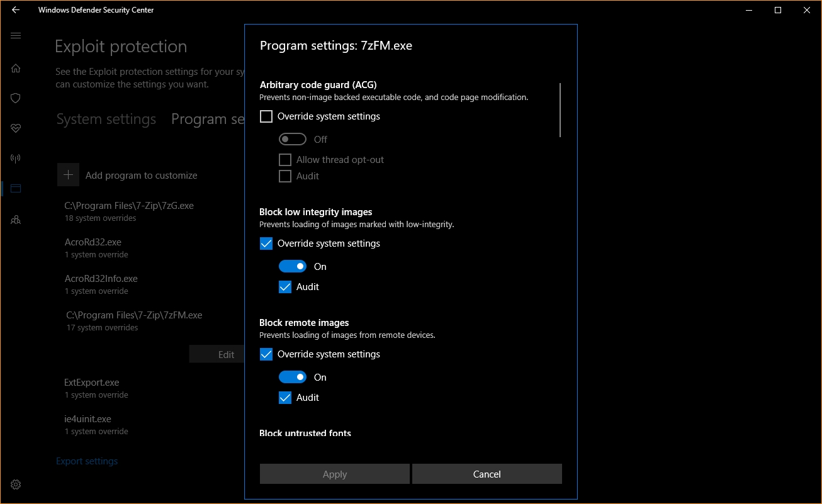Open App & browser control sidebar icon
822x504 pixels.
coord(16,188)
